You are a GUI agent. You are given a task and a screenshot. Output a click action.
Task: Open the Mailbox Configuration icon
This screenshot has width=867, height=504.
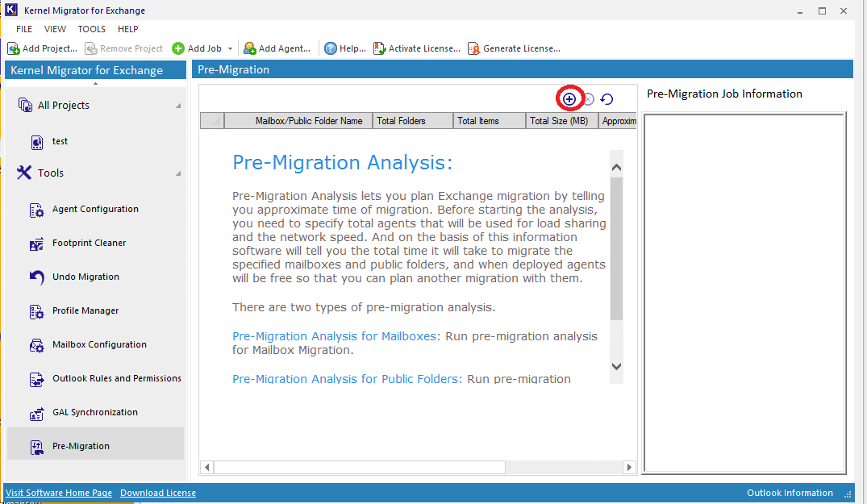tap(36, 345)
